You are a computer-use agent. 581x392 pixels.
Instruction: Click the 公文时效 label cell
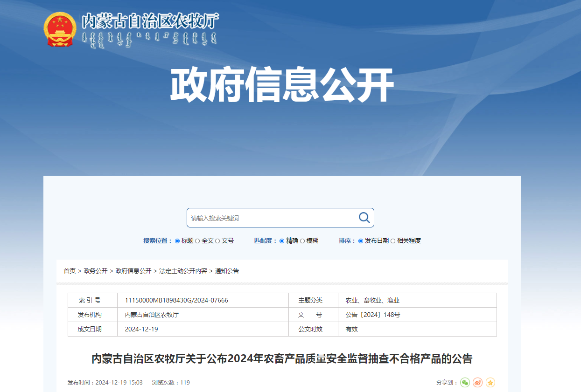point(313,329)
